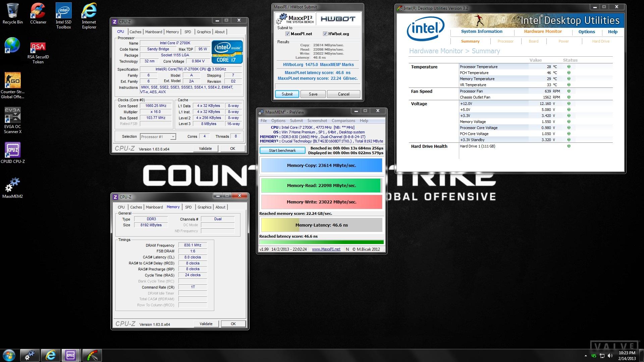Open the Comparisons menu in MaxxMEM

[343, 121]
